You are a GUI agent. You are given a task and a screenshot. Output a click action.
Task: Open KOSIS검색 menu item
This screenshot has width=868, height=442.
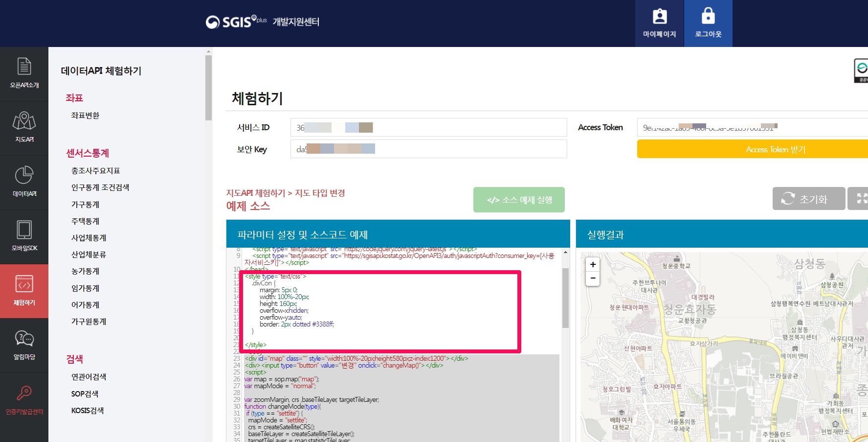(x=88, y=411)
